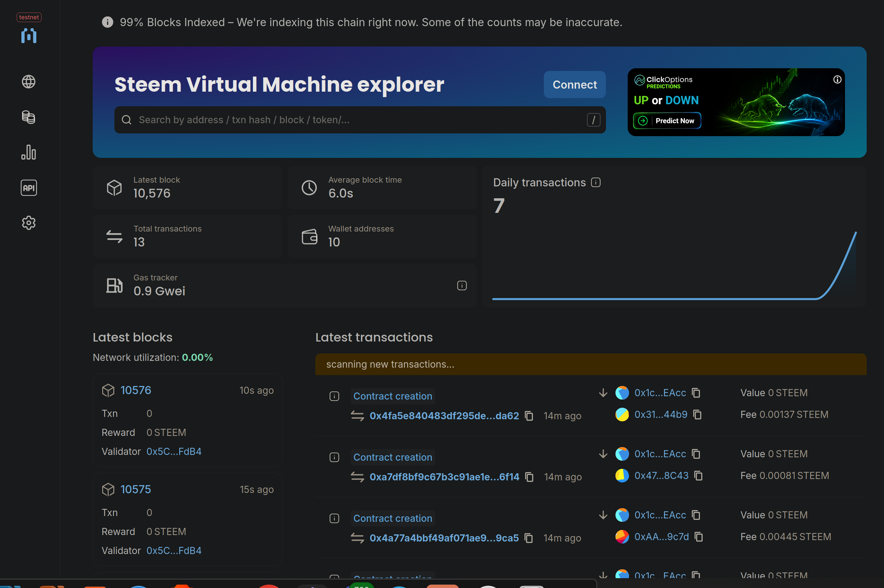
Task: Click Network utilization 0.00% text
Action: click(x=152, y=357)
